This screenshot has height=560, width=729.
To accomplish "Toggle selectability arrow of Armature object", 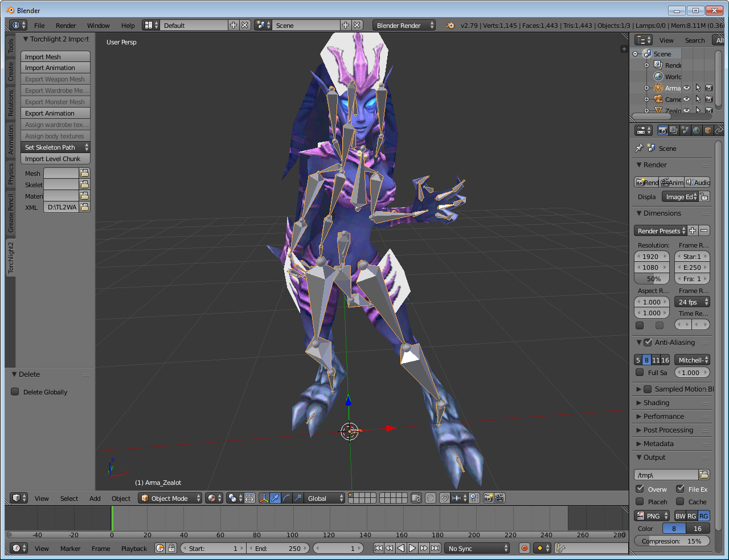I will [698, 88].
